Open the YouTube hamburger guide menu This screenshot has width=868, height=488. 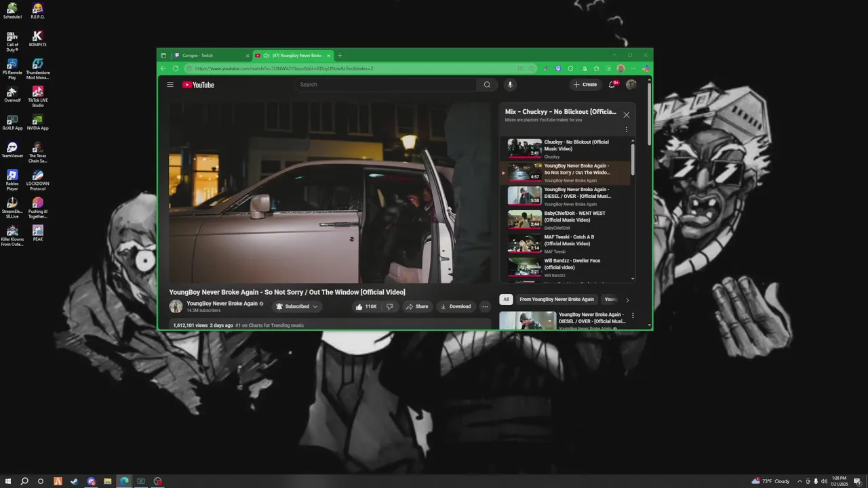(170, 85)
